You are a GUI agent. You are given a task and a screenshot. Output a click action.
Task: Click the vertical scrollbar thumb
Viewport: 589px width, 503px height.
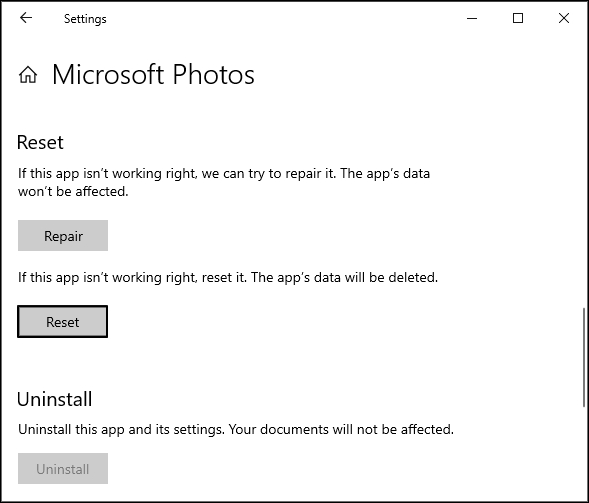[584, 357]
